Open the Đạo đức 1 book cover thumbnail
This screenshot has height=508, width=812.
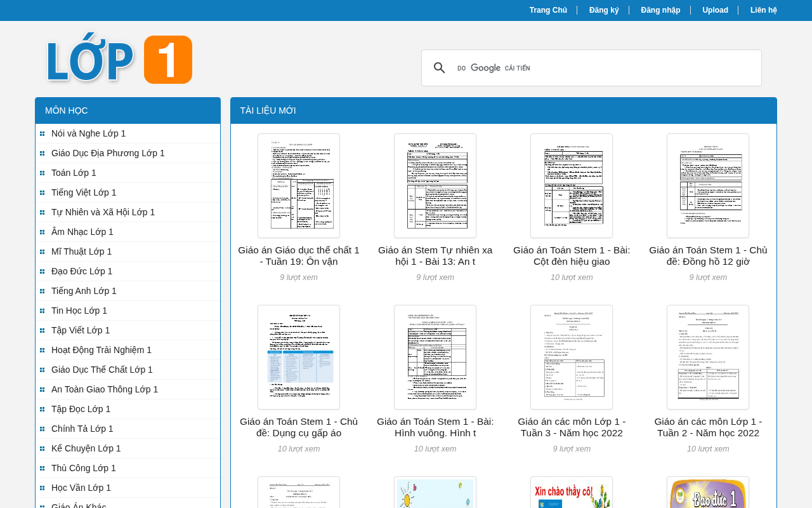pos(708,493)
